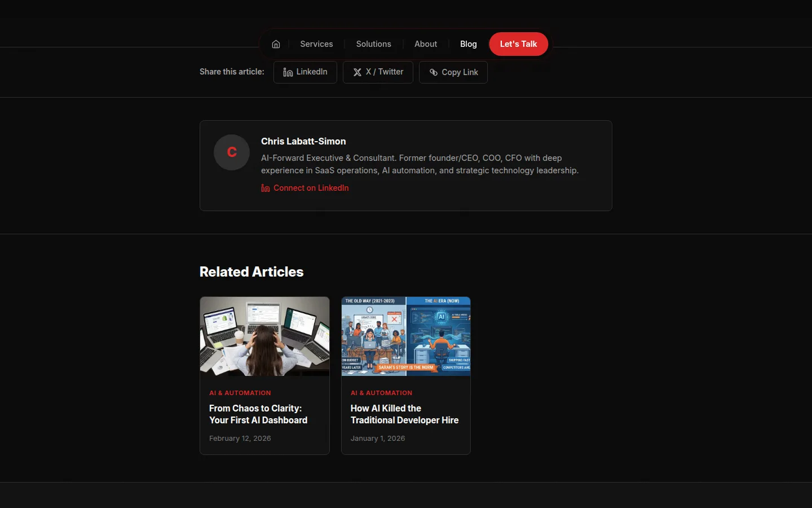Click the LinkedIn icon beside Connect on LinkedIn

tap(265, 188)
